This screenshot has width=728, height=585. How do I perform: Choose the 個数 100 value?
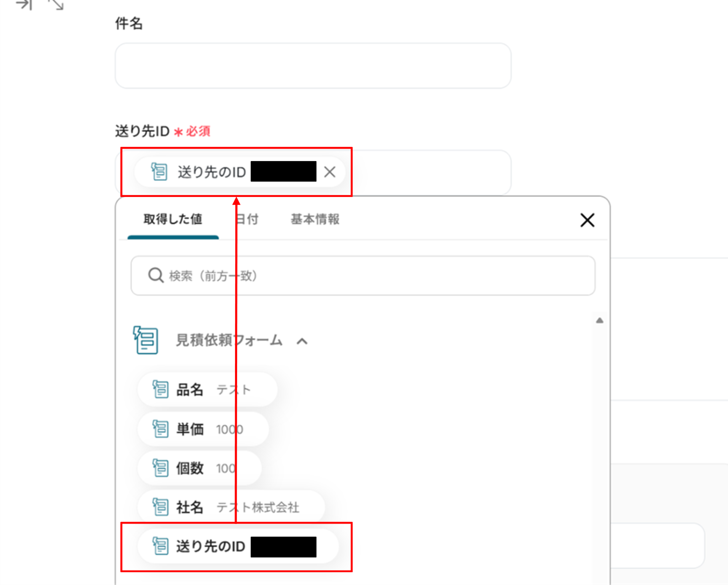pos(199,468)
